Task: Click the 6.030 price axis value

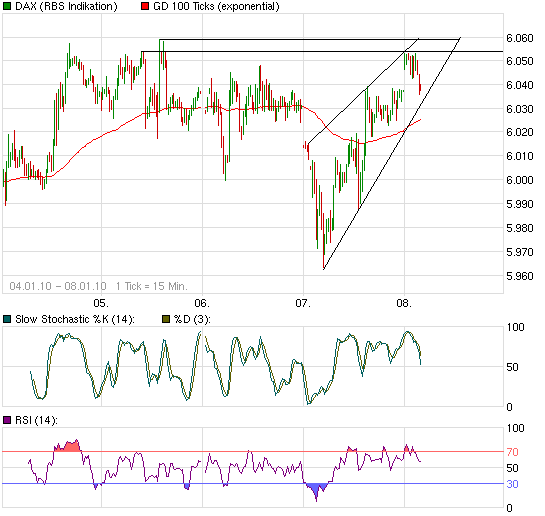Action: [520, 109]
